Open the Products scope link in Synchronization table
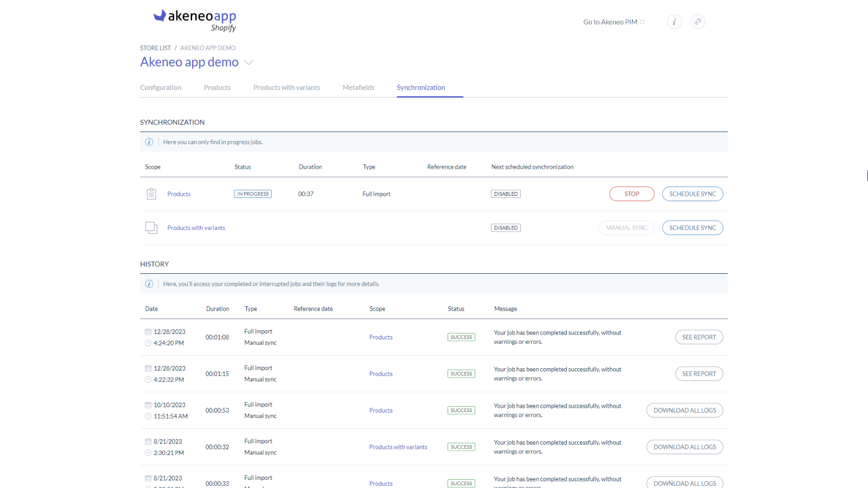This screenshot has width=868, height=488. click(x=179, y=194)
